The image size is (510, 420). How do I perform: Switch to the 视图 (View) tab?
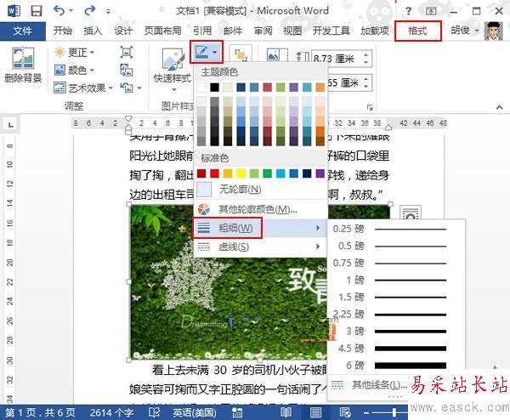click(292, 31)
